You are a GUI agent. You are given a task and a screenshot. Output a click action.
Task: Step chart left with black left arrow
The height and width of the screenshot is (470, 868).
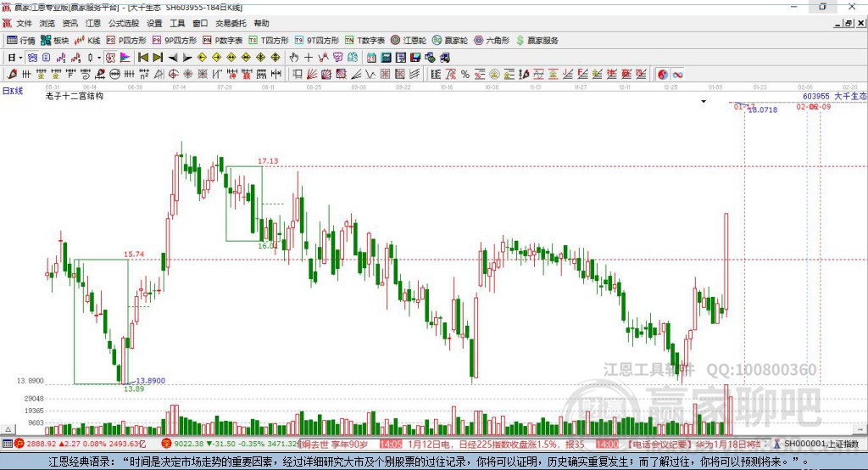coord(173,58)
